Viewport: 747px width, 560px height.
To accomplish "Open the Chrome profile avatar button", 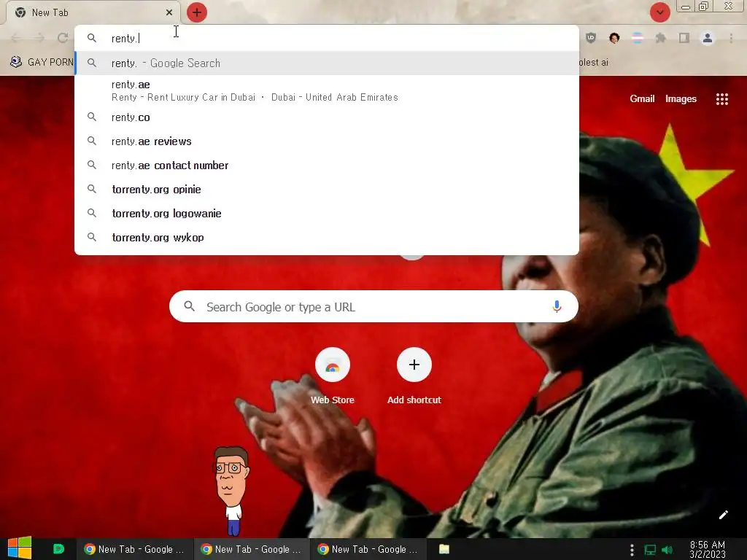I will [708, 38].
